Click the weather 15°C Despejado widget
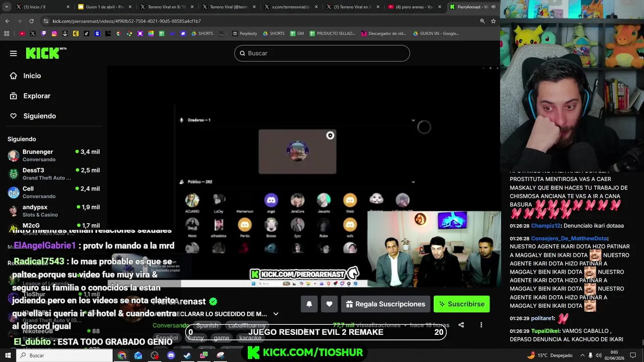644x362 pixels. tap(549, 355)
